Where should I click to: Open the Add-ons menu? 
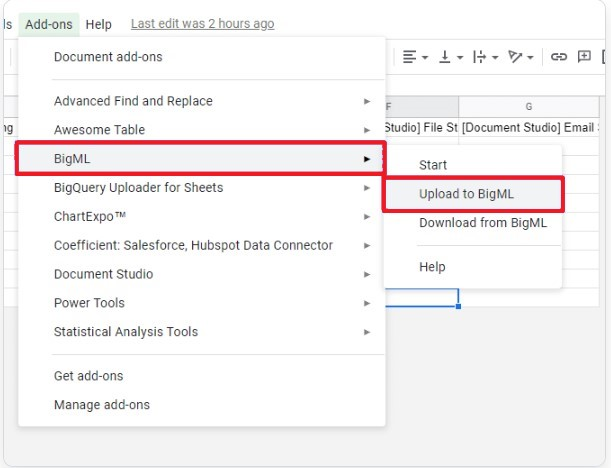(49, 24)
